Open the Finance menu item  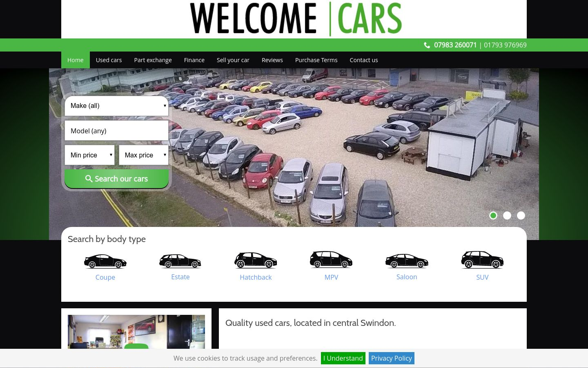pyautogui.click(x=194, y=60)
